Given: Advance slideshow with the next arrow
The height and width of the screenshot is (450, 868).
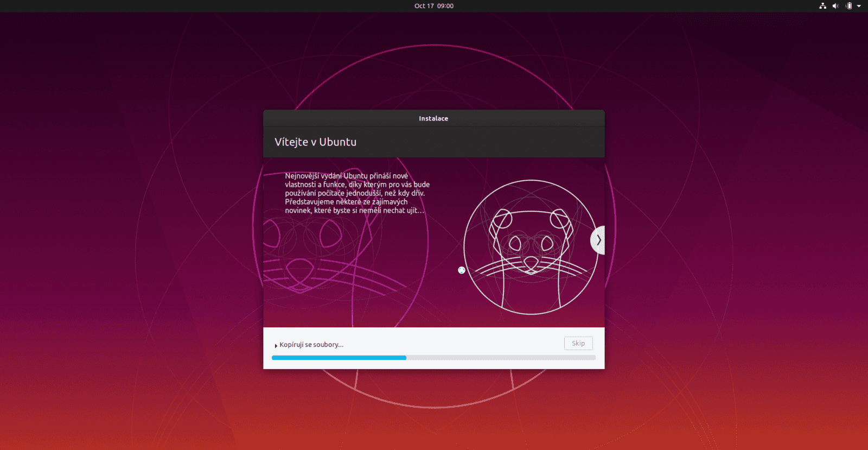Looking at the screenshot, I should click(598, 240).
